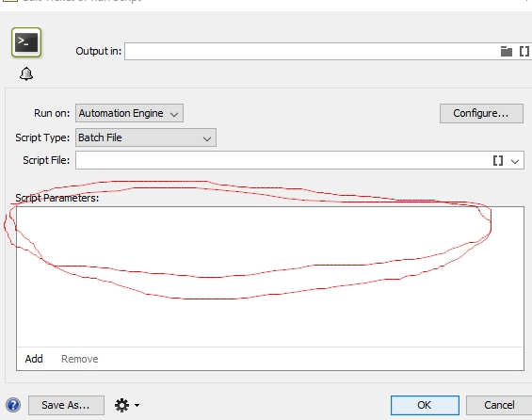Browse folder for Output in field
This screenshot has height=420, width=532.
point(507,51)
